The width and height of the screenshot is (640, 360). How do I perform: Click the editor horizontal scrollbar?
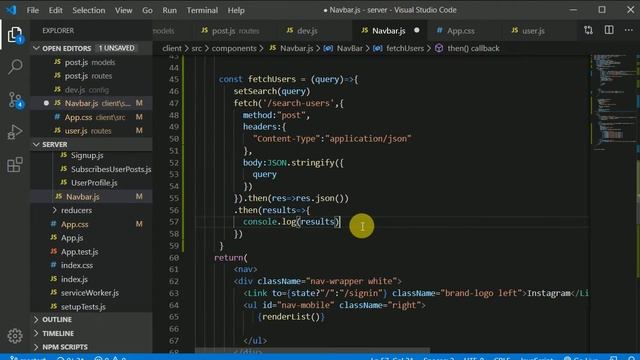click(x=312, y=350)
